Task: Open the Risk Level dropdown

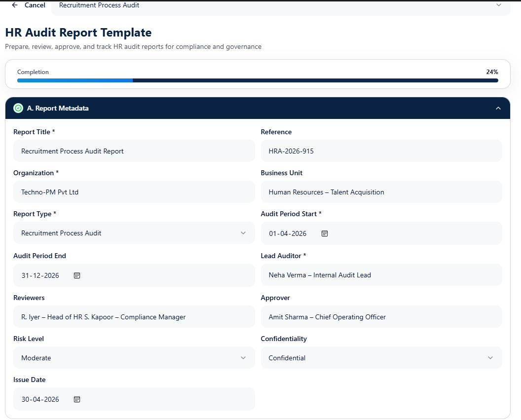Action: pyautogui.click(x=134, y=357)
